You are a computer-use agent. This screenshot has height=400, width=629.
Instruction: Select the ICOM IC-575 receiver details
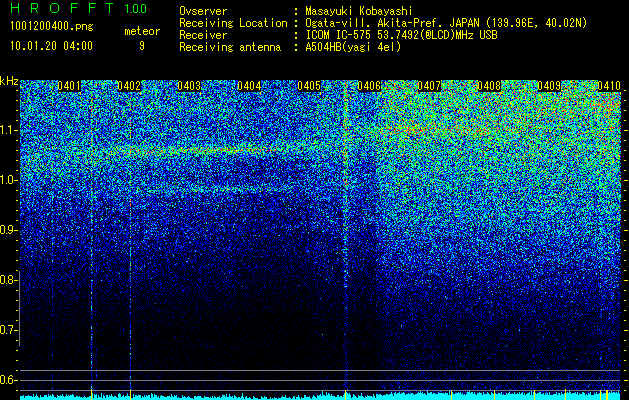click(401, 35)
